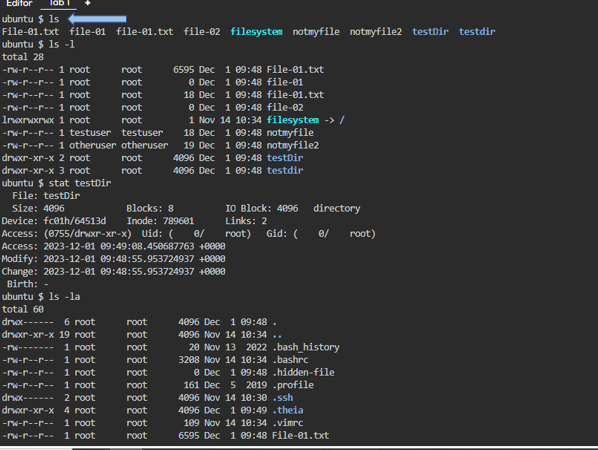Click the first 'ls' command after the prompt
The image size is (598, 450).
54,19
